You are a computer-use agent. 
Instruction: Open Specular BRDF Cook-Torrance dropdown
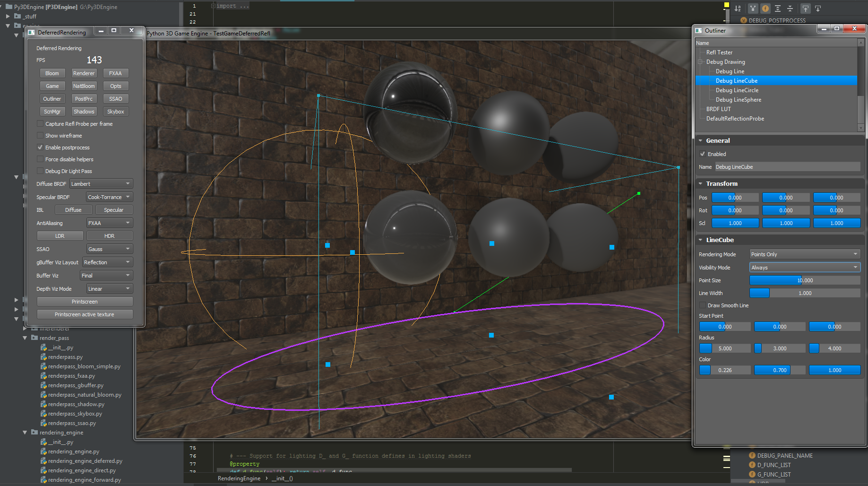tap(109, 197)
